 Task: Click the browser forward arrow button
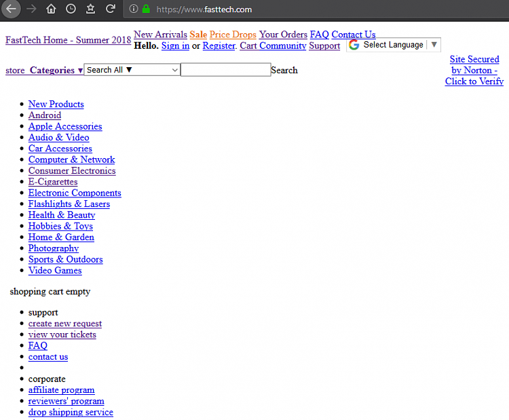pos(31,9)
